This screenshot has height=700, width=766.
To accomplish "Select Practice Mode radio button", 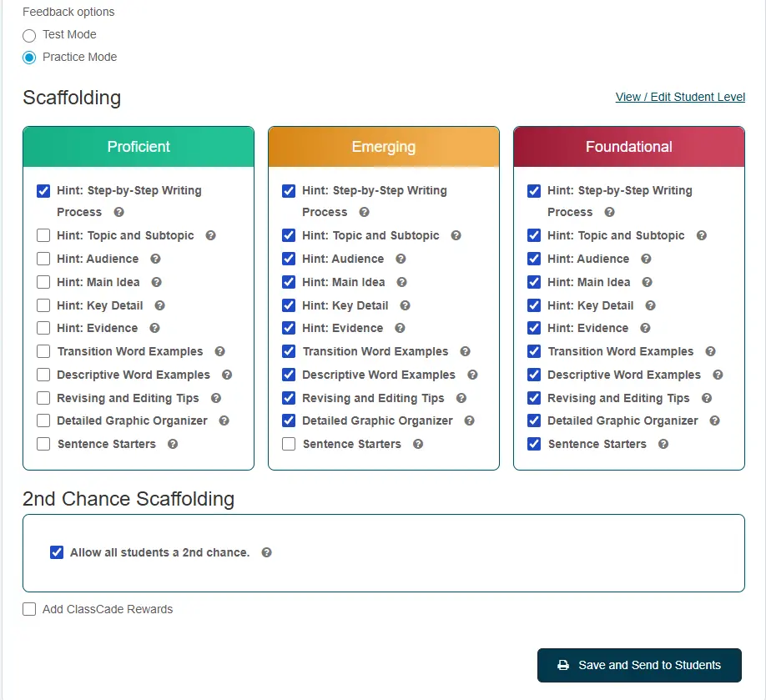I will pyautogui.click(x=29, y=58).
